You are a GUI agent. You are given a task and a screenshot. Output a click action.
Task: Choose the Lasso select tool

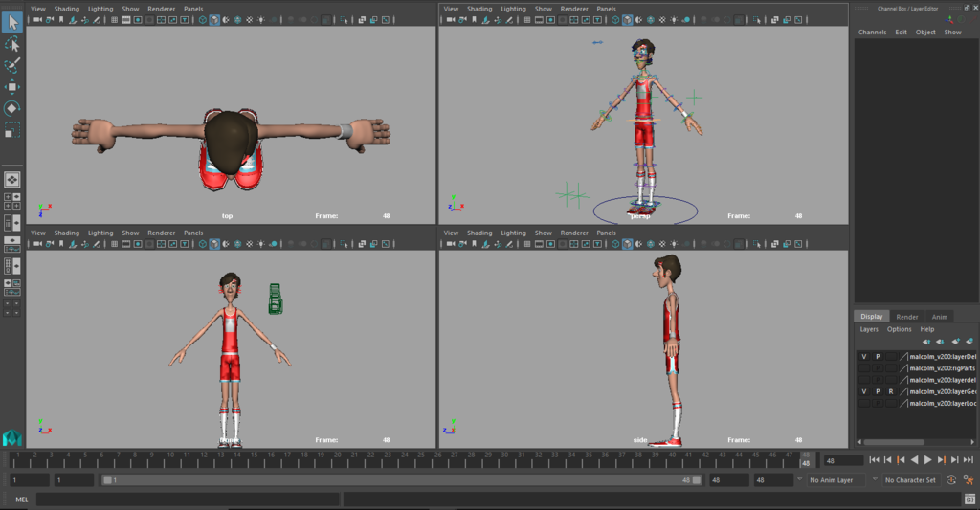pos(11,44)
